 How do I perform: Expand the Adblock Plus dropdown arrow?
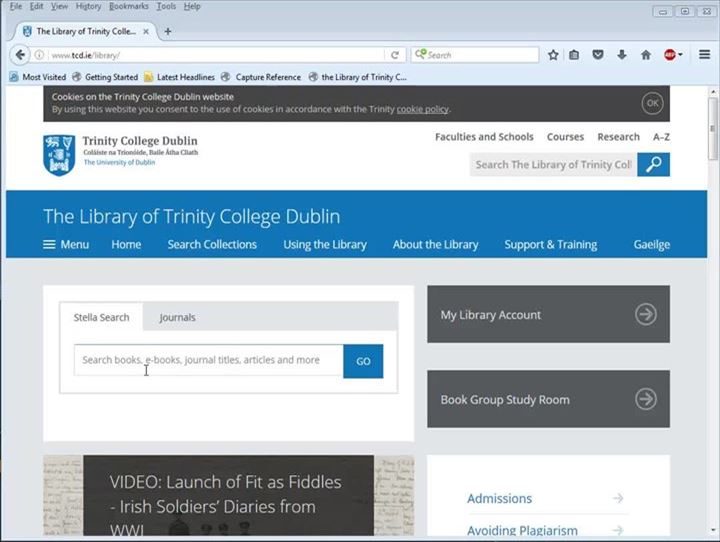click(681, 55)
